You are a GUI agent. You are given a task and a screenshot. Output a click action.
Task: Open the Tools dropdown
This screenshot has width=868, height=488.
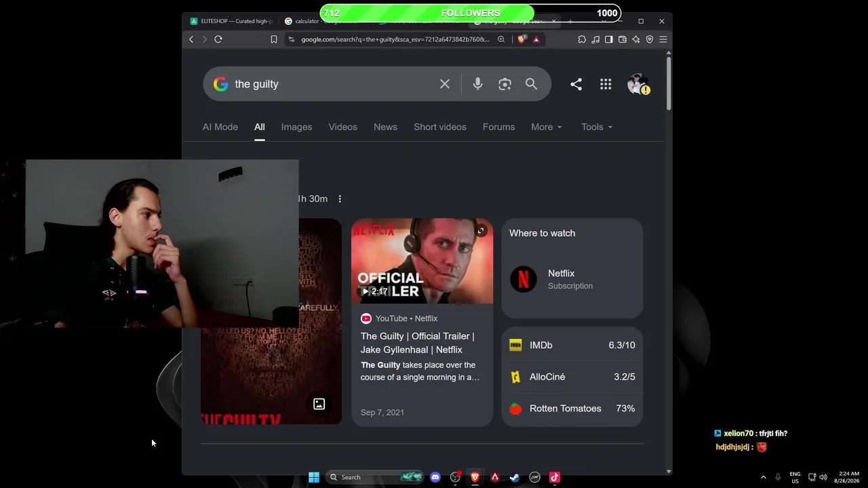point(597,127)
